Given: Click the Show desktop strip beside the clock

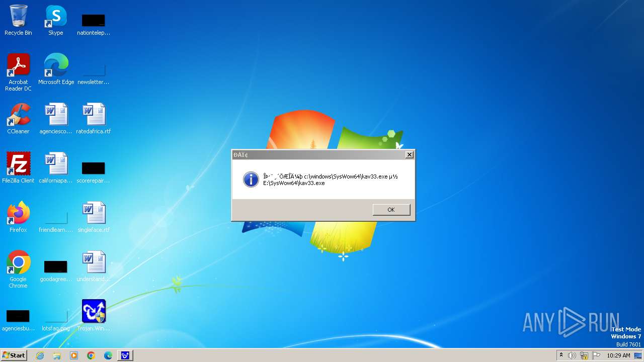Looking at the screenshot, I should 638,355.
